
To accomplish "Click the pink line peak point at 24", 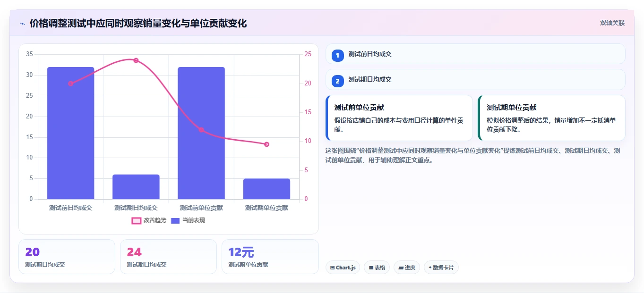I will pyautogui.click(x=136, y=60).
